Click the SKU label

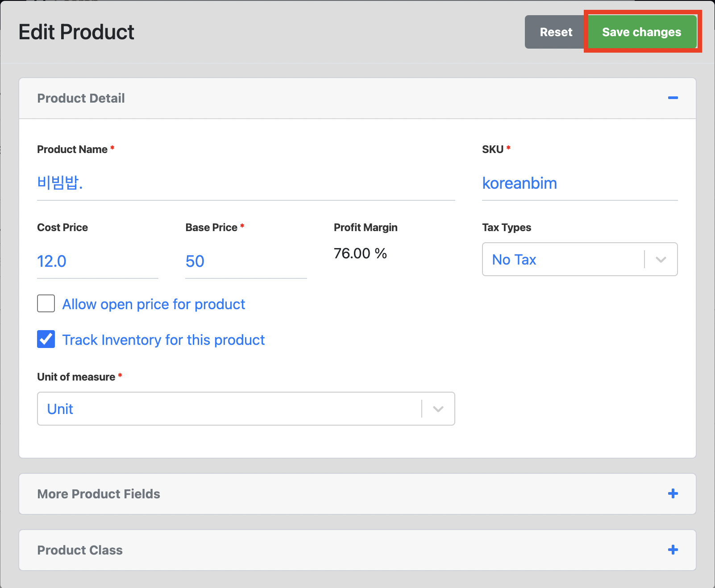(493, 149)
